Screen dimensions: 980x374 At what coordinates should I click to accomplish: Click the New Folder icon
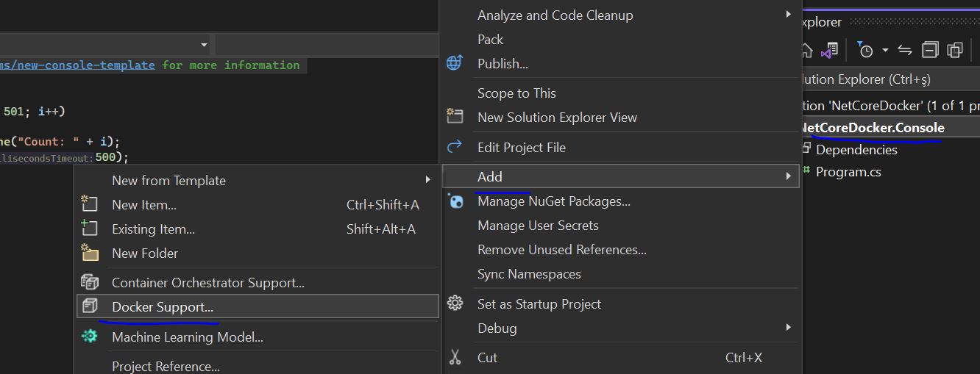click(x=89, y=253)
